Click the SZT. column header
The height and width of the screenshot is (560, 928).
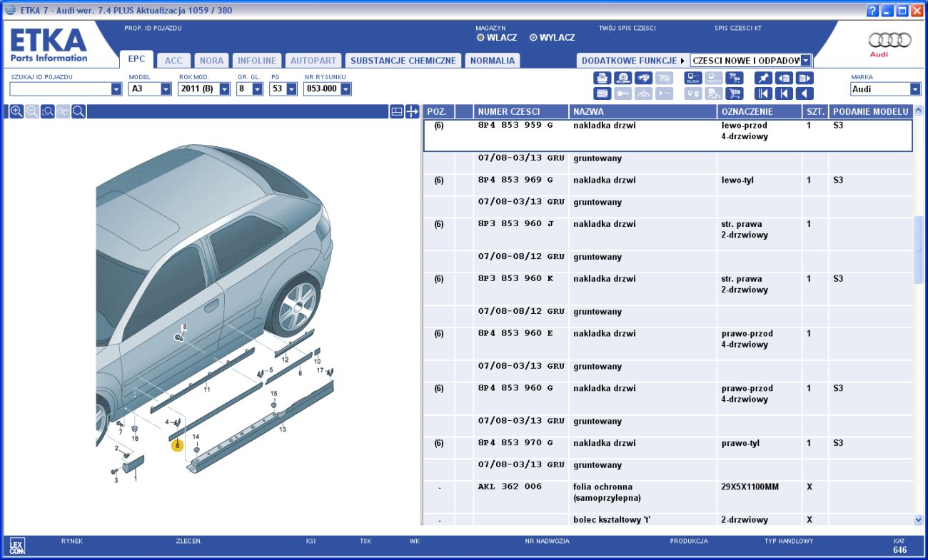point(815,111)
